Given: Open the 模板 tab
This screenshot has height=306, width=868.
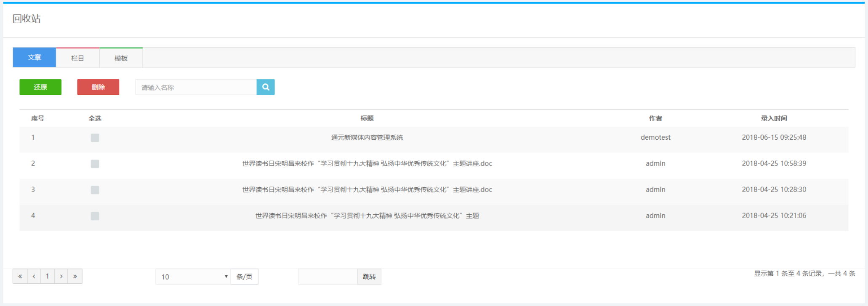Looking at the screenshot, I should (121, 58).
